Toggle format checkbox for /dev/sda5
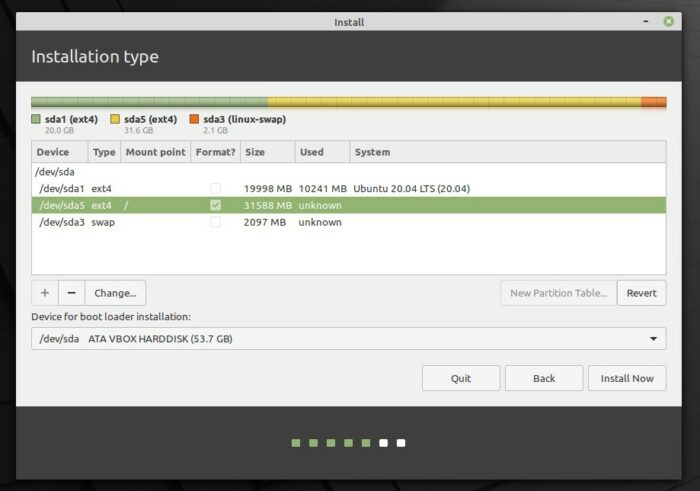Viewport: 700px width, 491px height. [x=215, y=205]
